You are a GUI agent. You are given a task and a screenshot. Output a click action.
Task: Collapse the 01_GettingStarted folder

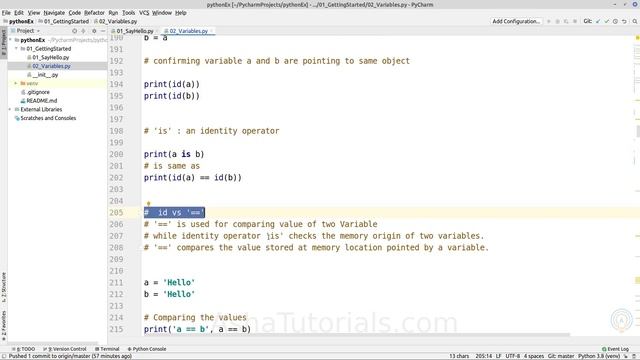click(x=17, y=49)
